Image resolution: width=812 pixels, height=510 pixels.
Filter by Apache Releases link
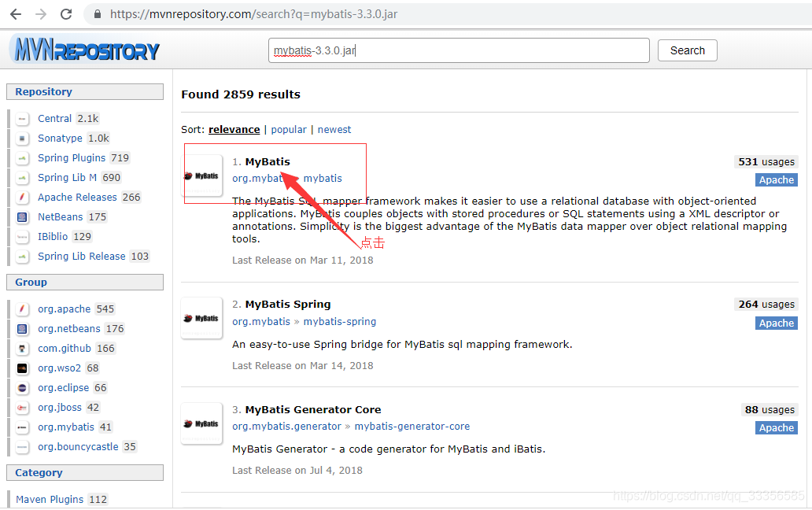tap(77, 198)
